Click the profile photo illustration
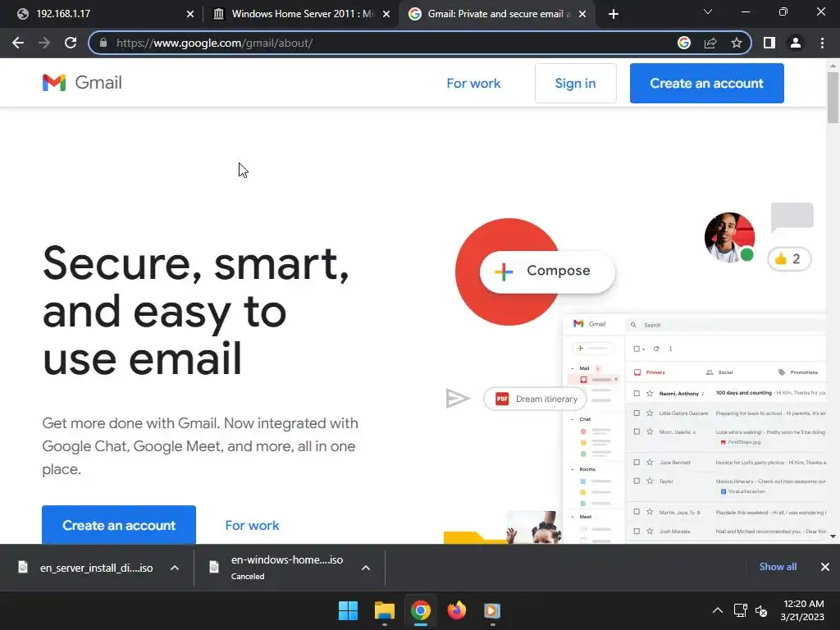840x630 pixels. (x=729, y=237)
